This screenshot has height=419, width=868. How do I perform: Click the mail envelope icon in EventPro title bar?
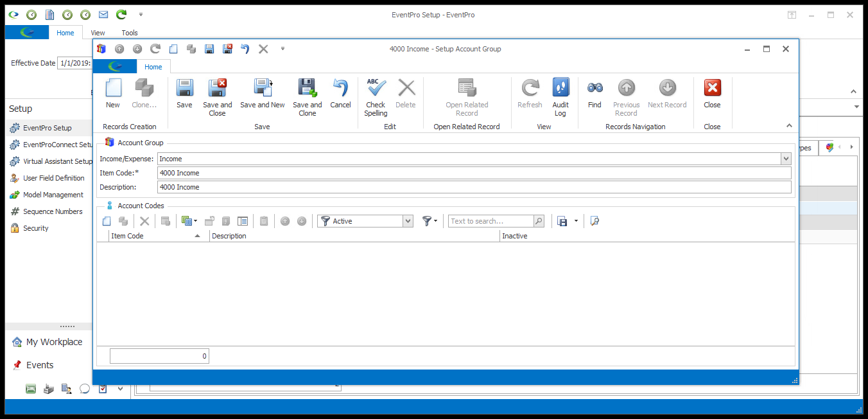click(103, 14)
